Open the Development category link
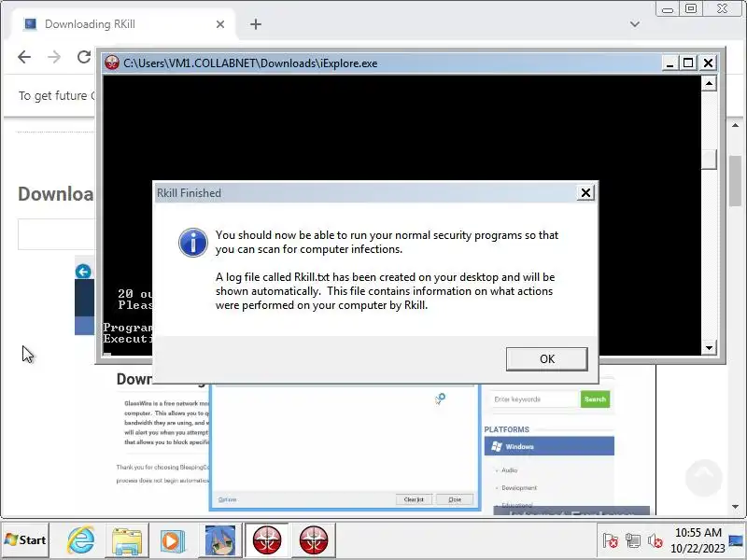Viewport: 747px width, 560px height. coord(519,487)
